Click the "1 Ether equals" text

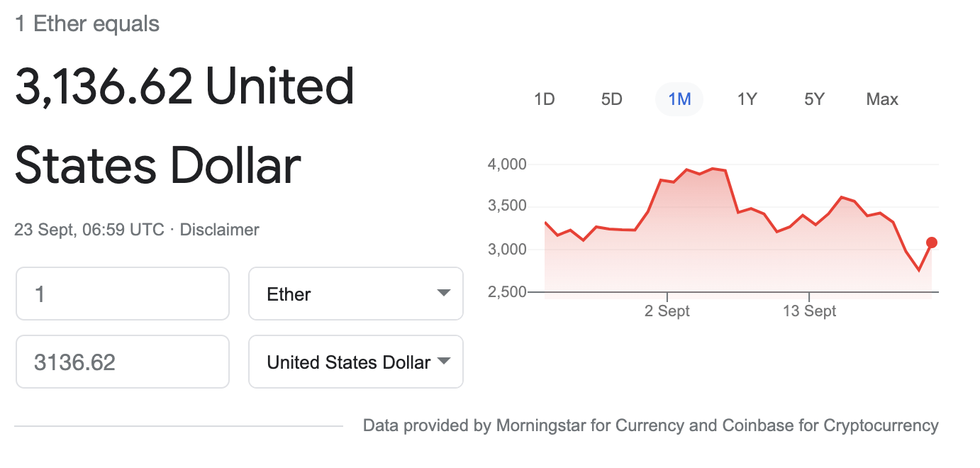87,24
